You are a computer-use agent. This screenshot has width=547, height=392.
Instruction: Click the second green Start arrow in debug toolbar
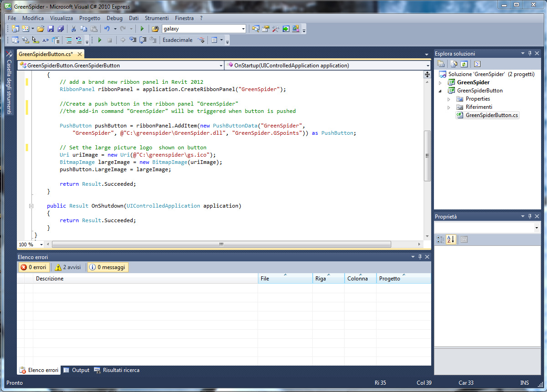100,40
